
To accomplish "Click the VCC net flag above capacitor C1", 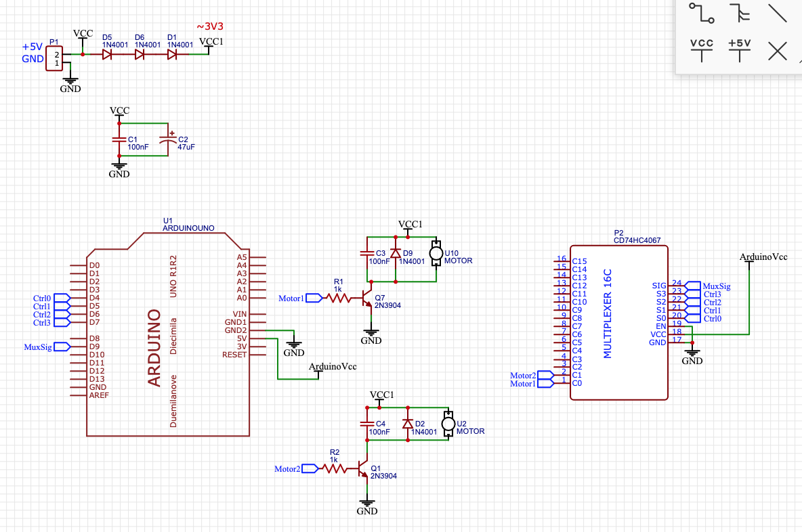I will click(119, 110).
